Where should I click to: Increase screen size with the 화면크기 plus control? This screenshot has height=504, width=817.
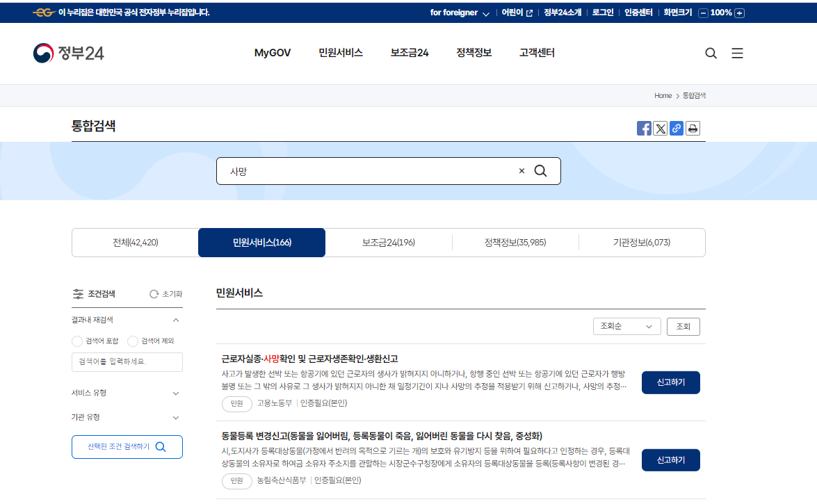738,12
